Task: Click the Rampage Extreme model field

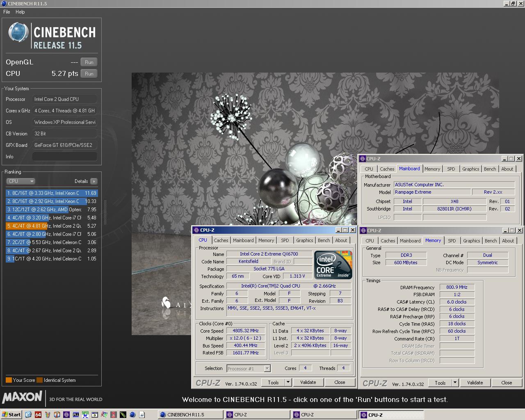Action: point(432,192)
